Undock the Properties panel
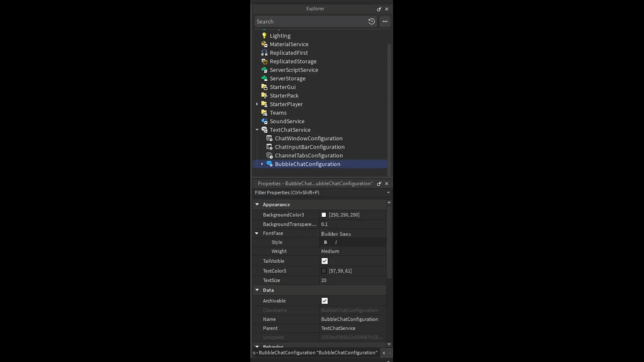644x362 pixels. pyautogui.click(x=379, y=184)
